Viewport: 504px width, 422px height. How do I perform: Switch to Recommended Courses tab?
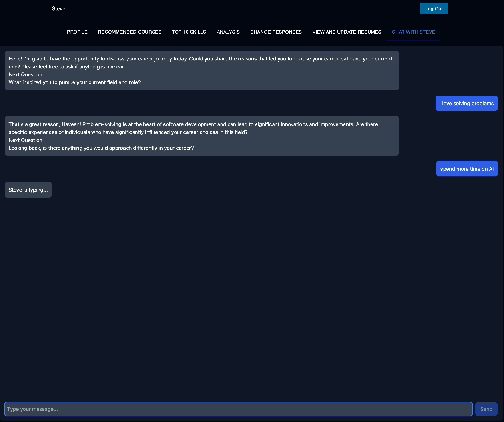click(x=130, y=32)
